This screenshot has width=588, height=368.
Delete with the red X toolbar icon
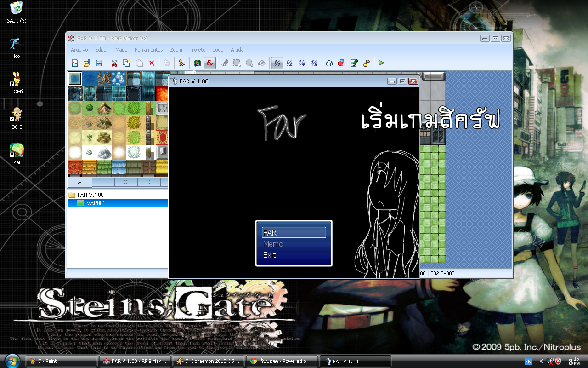tap(152, 63)
